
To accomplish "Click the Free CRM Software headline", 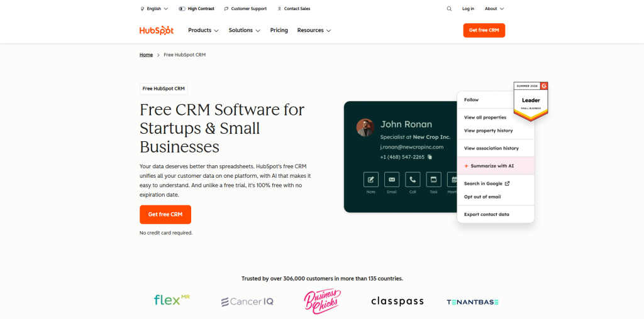I will coord(222,128).
